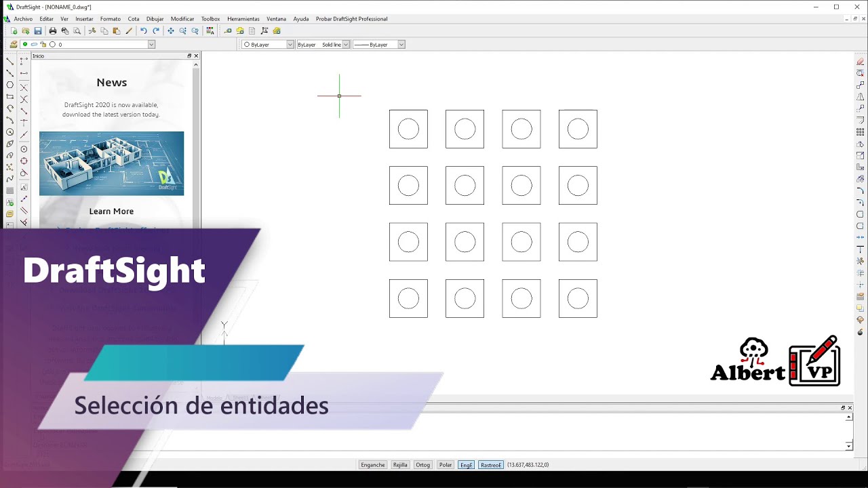Open the Herramientas menu
The width and height of the screenshot is (868, 488).
point(243,19)
